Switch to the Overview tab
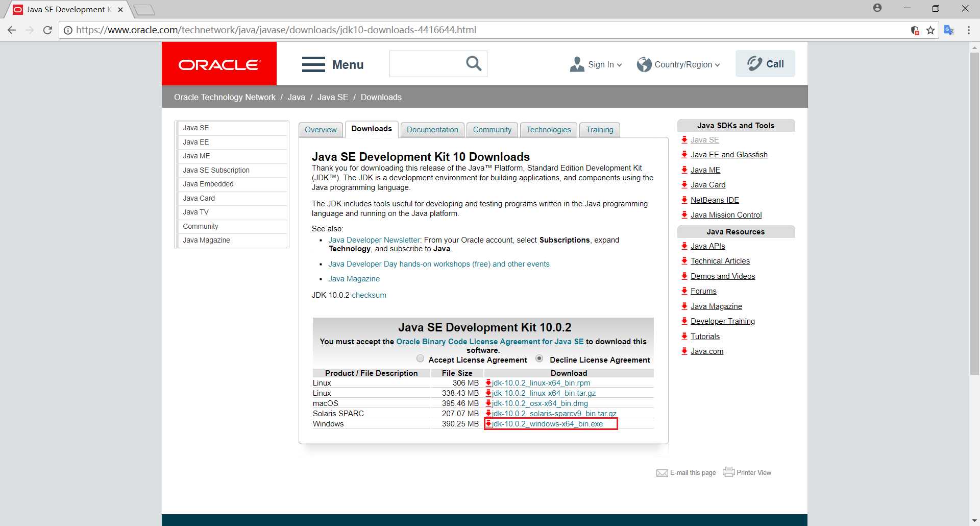 321,130
